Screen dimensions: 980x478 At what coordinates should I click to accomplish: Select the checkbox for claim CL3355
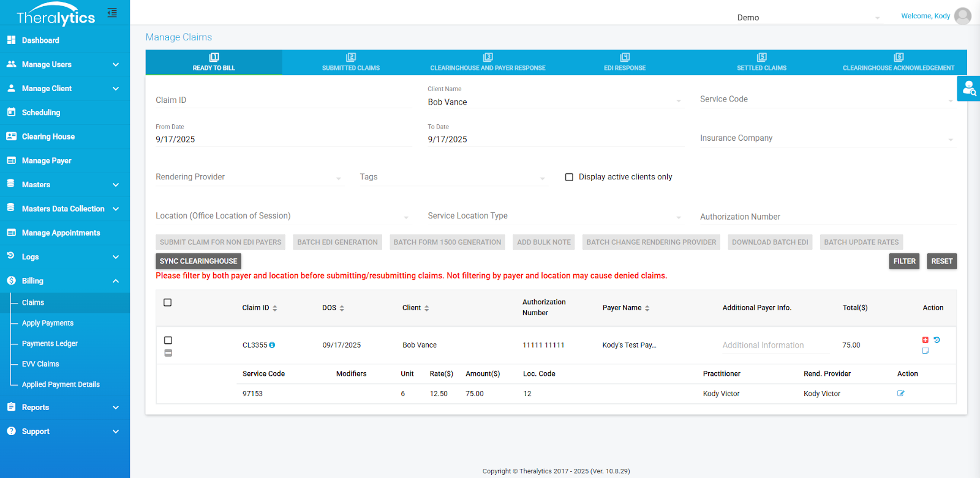(x=168, y=340)
